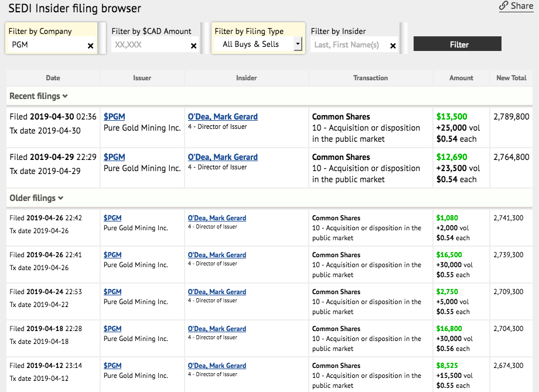Type in the Filter by Company field
This screenshot has width=539, height=392.
coord(47,45)
